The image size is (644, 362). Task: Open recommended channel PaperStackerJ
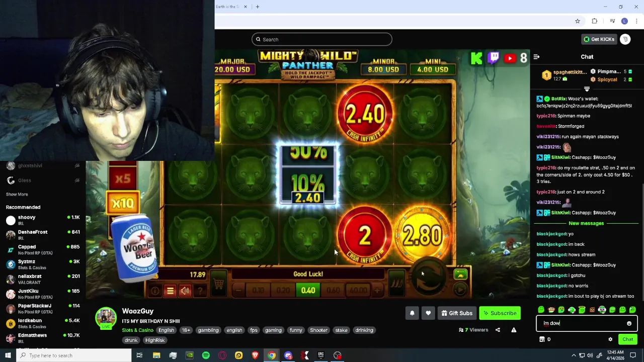pos(43,309)
